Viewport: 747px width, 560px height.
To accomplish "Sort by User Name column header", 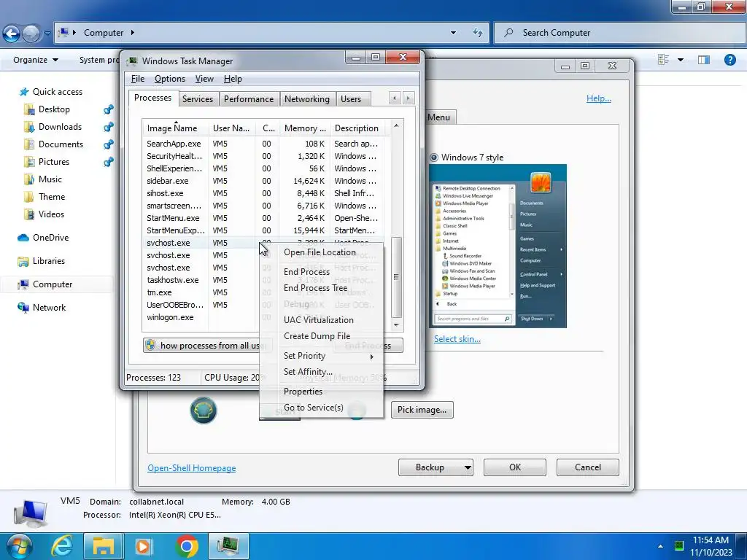I will tap(231, 128).
